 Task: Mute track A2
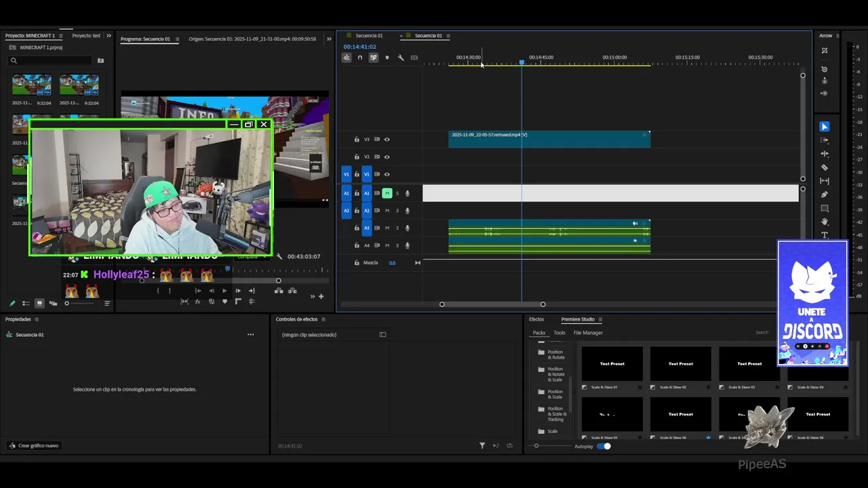coord(387,211)
